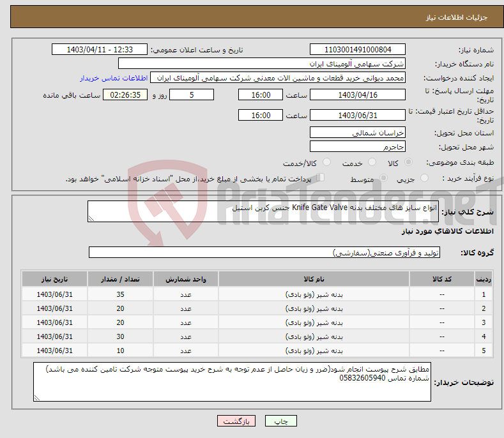Click the quantity 10 in row 5
The height and width of the screenshot is (438, 504).
click(120, 351)
